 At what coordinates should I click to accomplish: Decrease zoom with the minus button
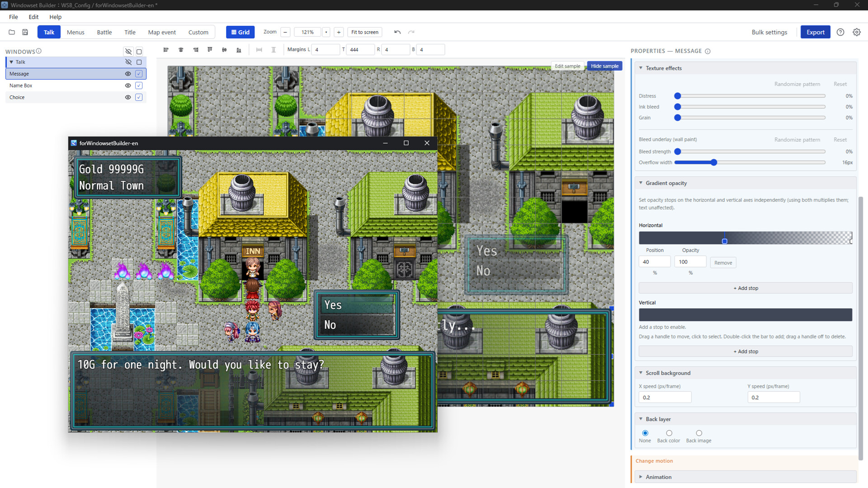[285, 32]
